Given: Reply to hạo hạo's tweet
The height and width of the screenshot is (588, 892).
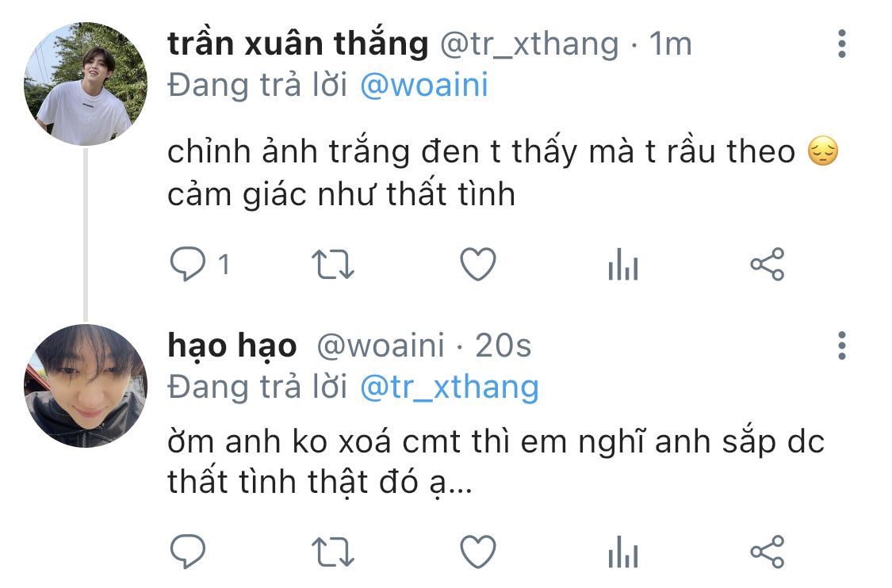Looking at the screenshot, I should tap(188, 552).
